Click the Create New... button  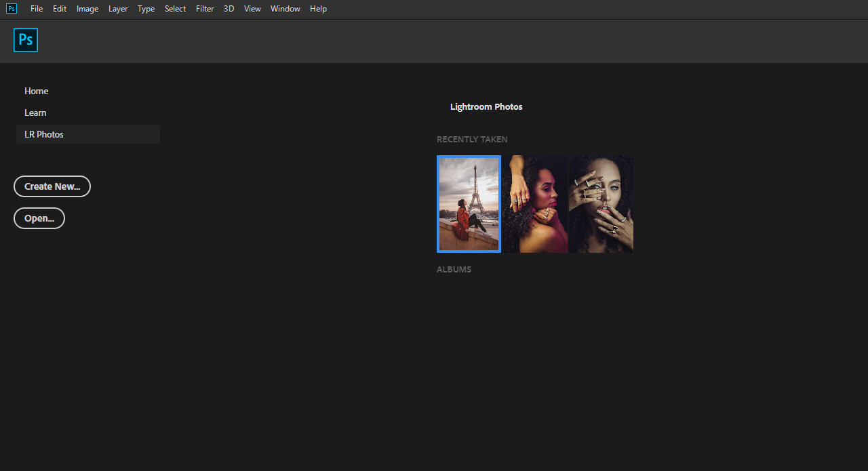coord(52,186)
